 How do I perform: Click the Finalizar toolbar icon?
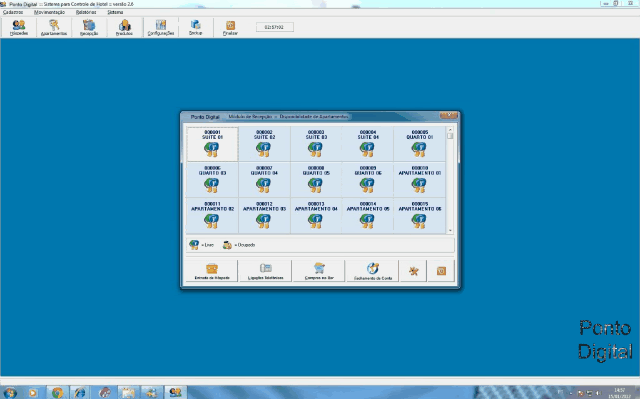tap(230, 27)
